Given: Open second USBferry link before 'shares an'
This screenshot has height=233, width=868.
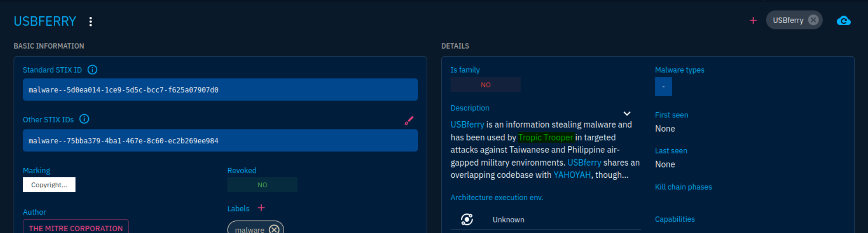Looking at the screenshot, I should (584, 162).
